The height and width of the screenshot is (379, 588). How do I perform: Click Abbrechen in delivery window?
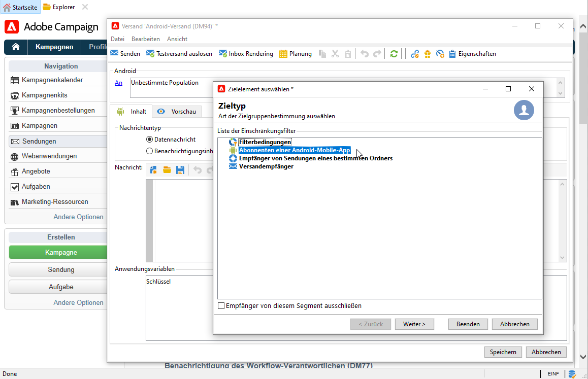coord(546,352)
